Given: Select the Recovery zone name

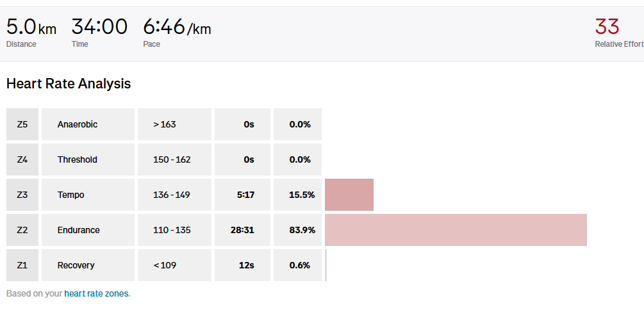Looking at the screenshot, I should click(x=76, y=265).
